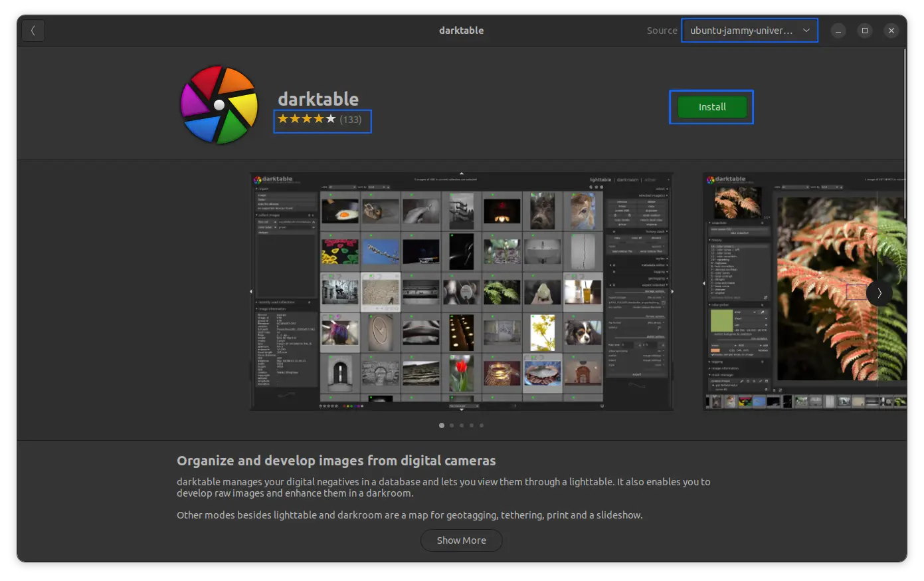Image resolution: width=924 pixels, height=581 pixels.
Task: Click the heading 'Organize and develop images from digital cameras'
Action: tap(336, 461)
